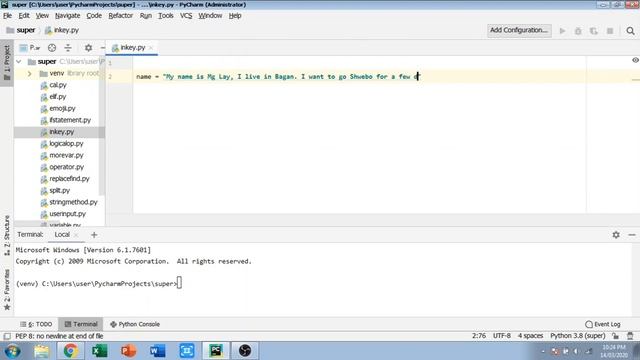Open the Tools menu
The image size is (640, 360).
tap(166, 16)
